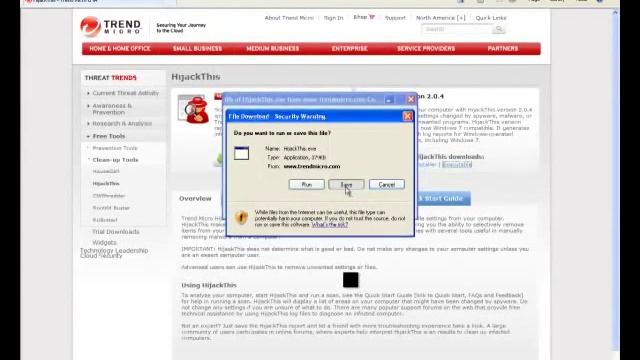The image size is (640, 360).
Task: Open Prevention Tools sidebar item
Action: [x=115, y=148]
